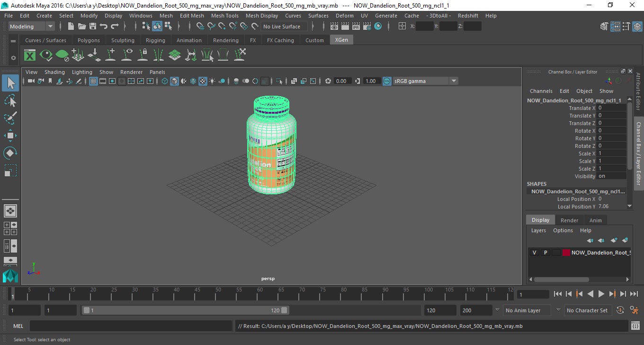Activate the Lasso Select tool
The image size is (644, 345).
pyautogui.click(x=10, y=101)
